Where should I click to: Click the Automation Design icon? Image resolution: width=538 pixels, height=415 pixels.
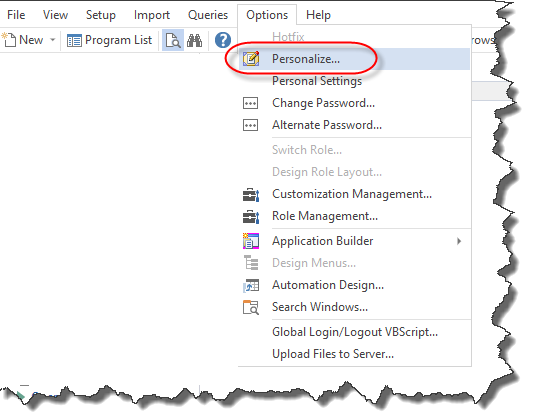point(251,285)
